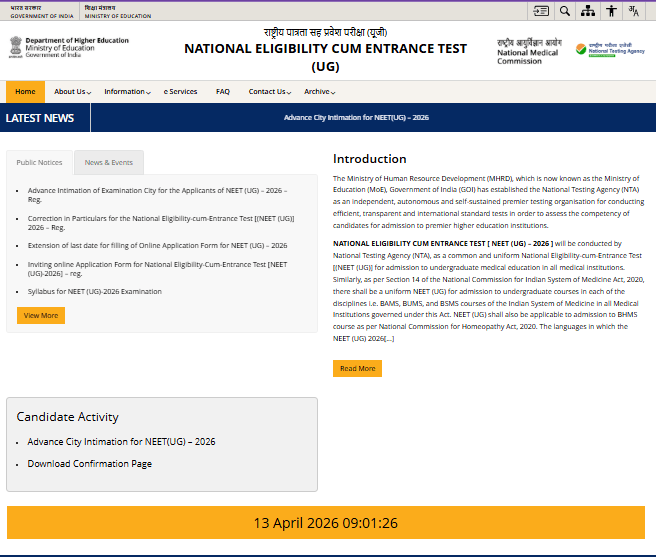Viewport: 656px width, 557px height.
Task: Click the National Testing Agency logo
Action: [x=610, y=50]
